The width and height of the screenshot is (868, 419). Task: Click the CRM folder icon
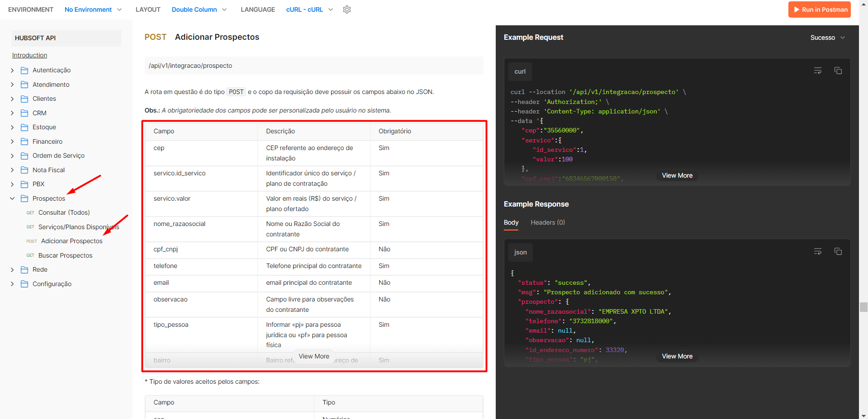coord(24,113)
